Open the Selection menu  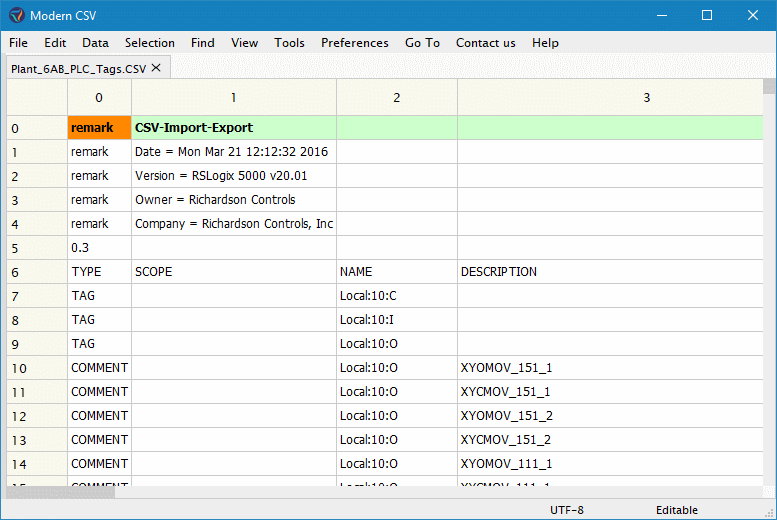[x=150, y=43]
